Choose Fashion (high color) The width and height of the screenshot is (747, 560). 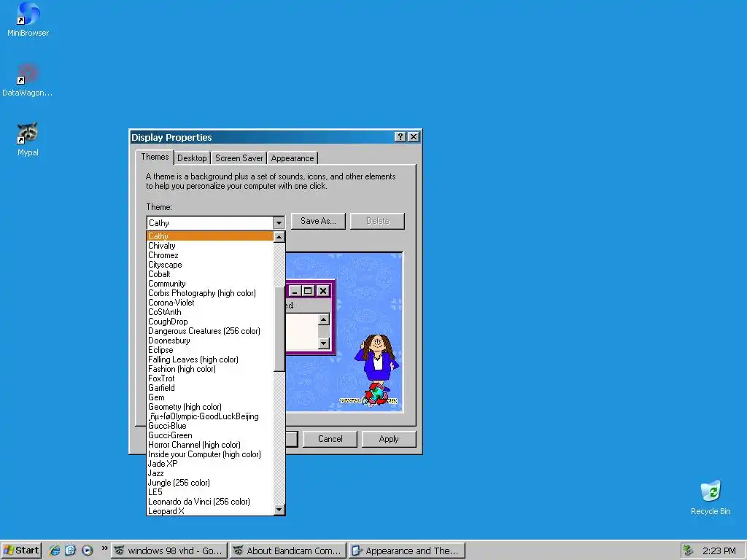[210, 369]
